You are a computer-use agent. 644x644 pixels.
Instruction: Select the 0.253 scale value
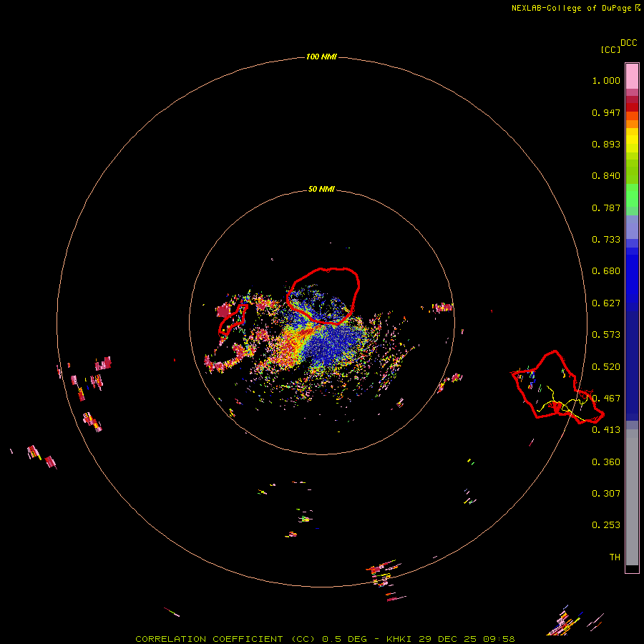[606, 525]
